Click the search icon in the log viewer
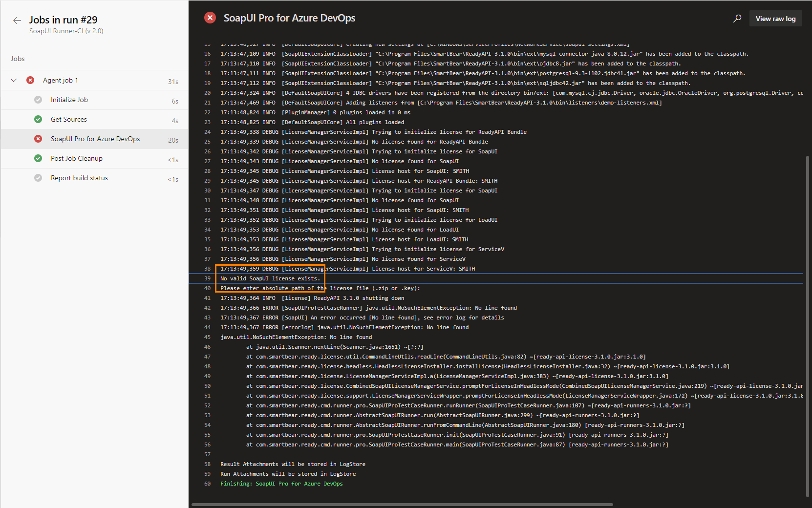812x508 pixels. point(737,18)
